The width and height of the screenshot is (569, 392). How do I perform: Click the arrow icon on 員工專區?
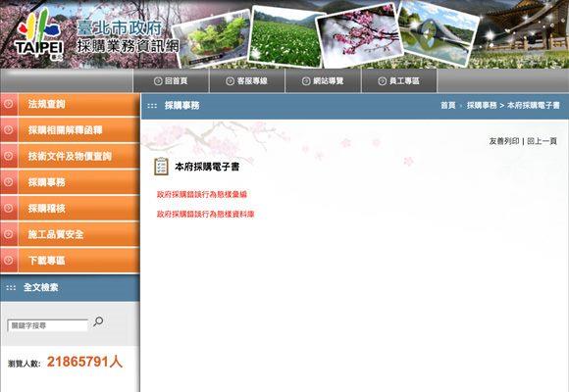pyautogui.click(x=383, y=81)
